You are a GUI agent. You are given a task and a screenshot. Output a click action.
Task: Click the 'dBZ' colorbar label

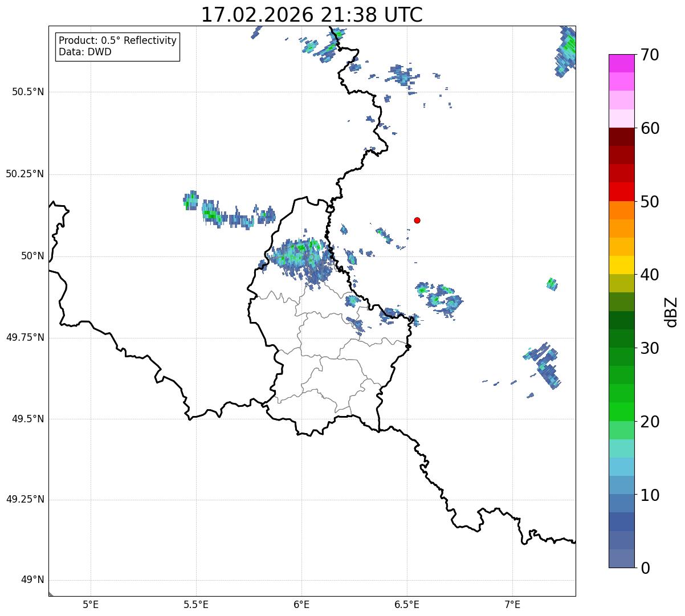point(671,311)
